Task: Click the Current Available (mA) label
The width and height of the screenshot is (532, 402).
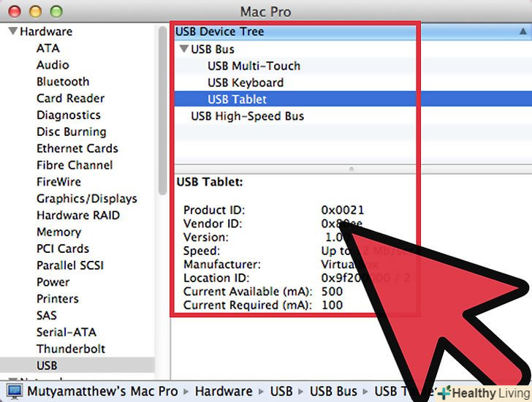Action: pos(248,292)
